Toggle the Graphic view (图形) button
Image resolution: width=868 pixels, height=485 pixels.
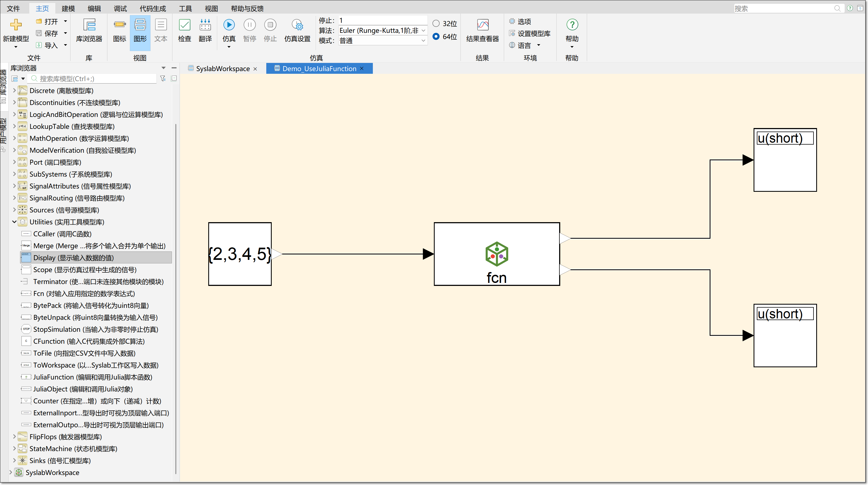(x=140, y=25)
